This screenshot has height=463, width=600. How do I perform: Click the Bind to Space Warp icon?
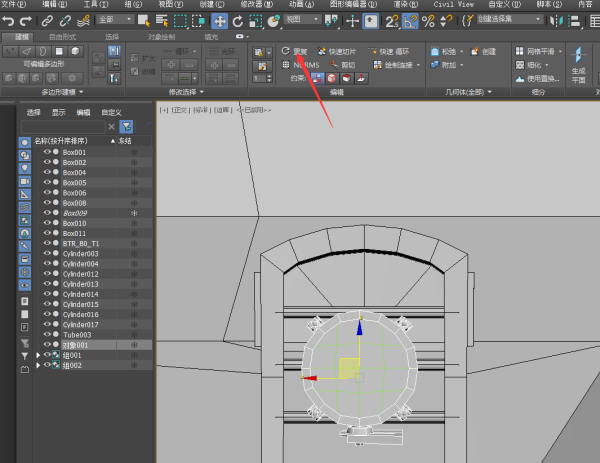click(x=83, y=21)
